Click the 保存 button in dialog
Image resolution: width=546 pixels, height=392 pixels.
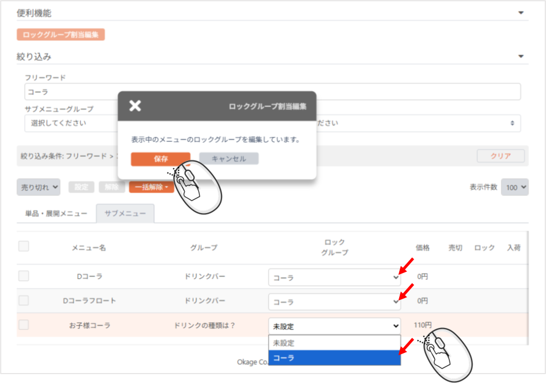160,159
